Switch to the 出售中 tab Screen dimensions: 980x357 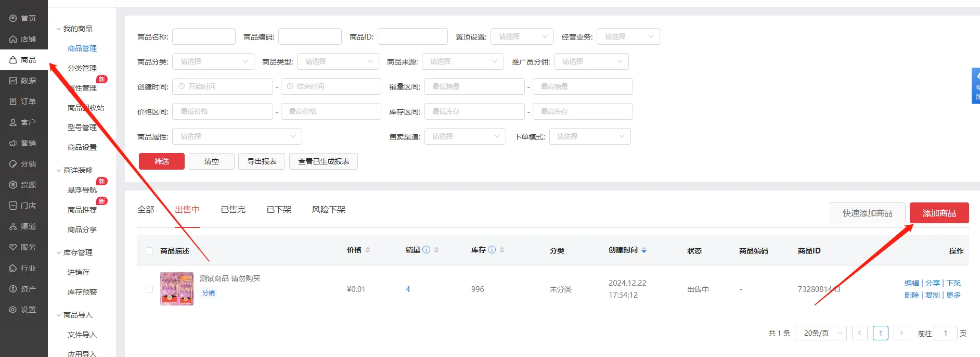187,210
